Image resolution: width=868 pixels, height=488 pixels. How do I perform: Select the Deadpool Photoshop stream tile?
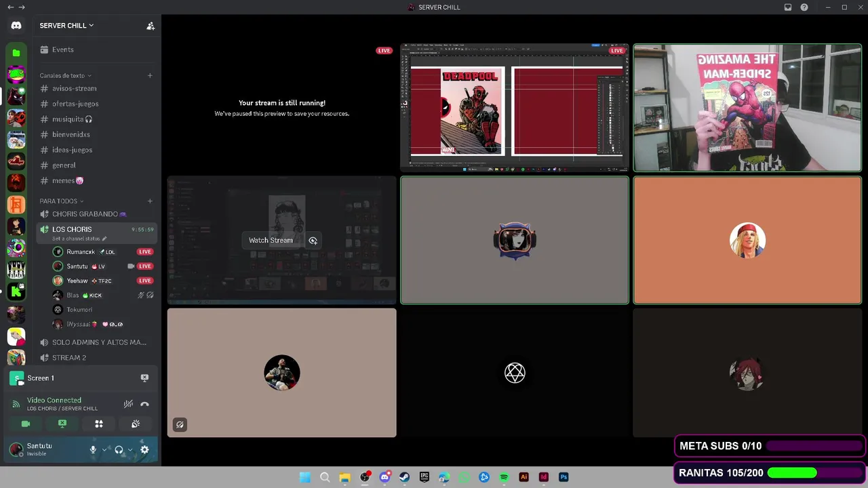click(515, 107)
